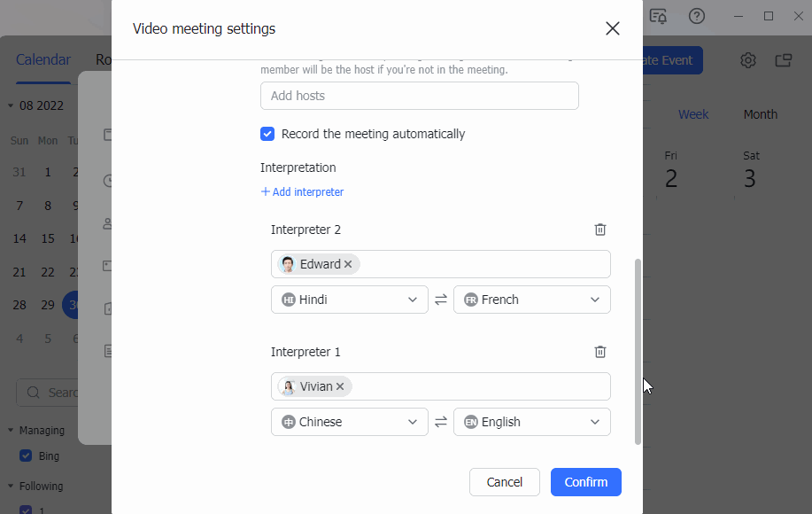
Task: Swap Chinese and English languages
Action: (441, 422)
